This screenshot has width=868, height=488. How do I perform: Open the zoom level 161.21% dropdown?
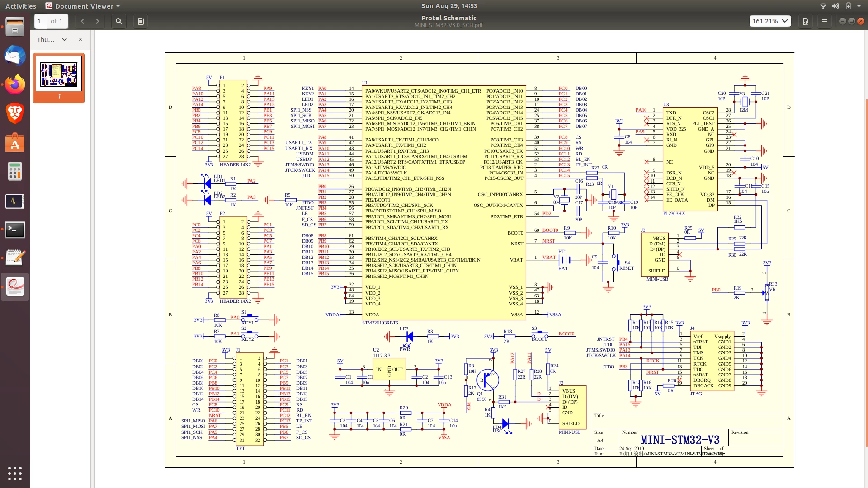click(x=770, y=21)
